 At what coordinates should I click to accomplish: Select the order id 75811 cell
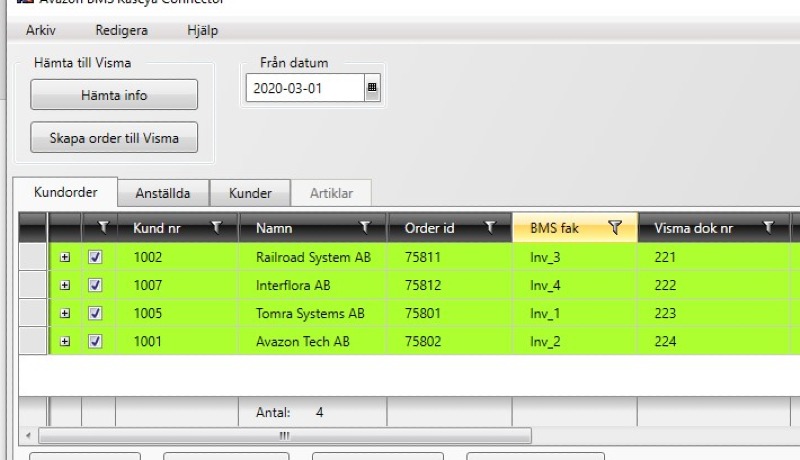tap(449, 257)
